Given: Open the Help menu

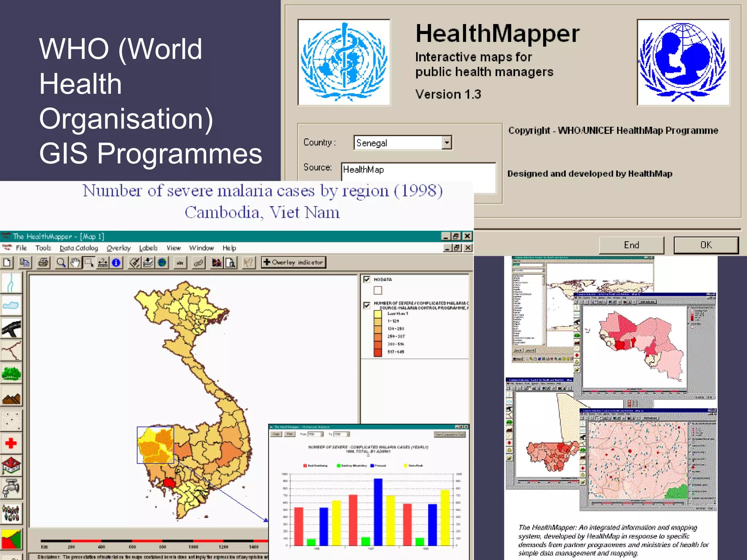Looking at the screenshot, I should coord(229,248).
